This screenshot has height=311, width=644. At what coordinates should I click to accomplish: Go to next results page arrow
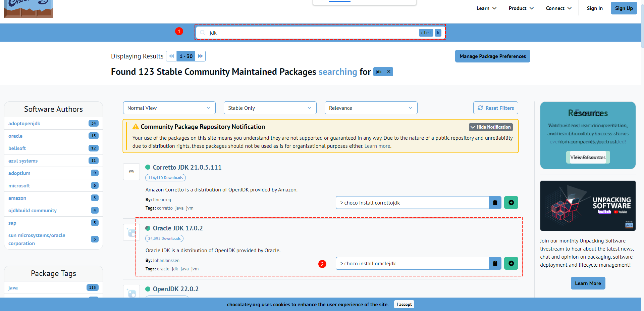(200, 56)
